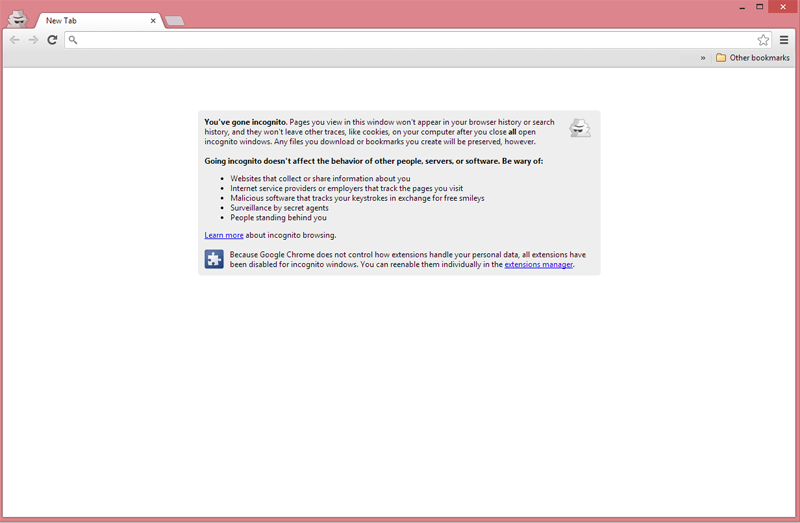This screenshot has height=523, width=800.
Task: Minimize the Chrome window
Action: coord(742,7)
